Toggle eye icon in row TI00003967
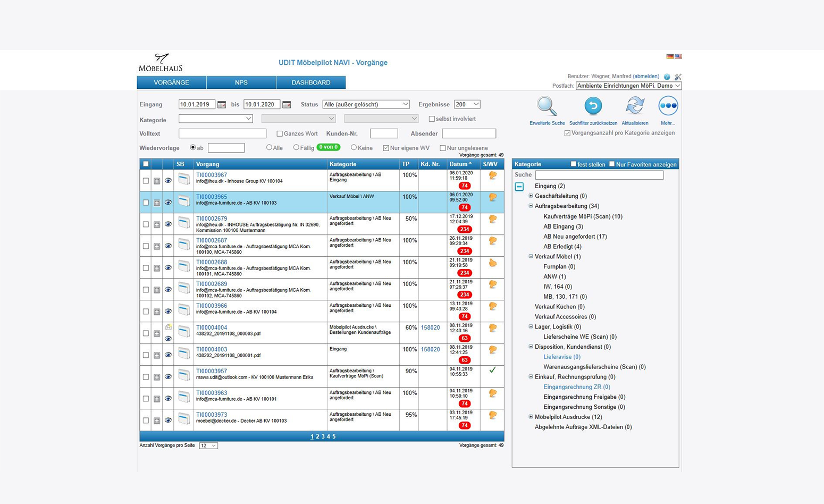 [x=168, y=181]
